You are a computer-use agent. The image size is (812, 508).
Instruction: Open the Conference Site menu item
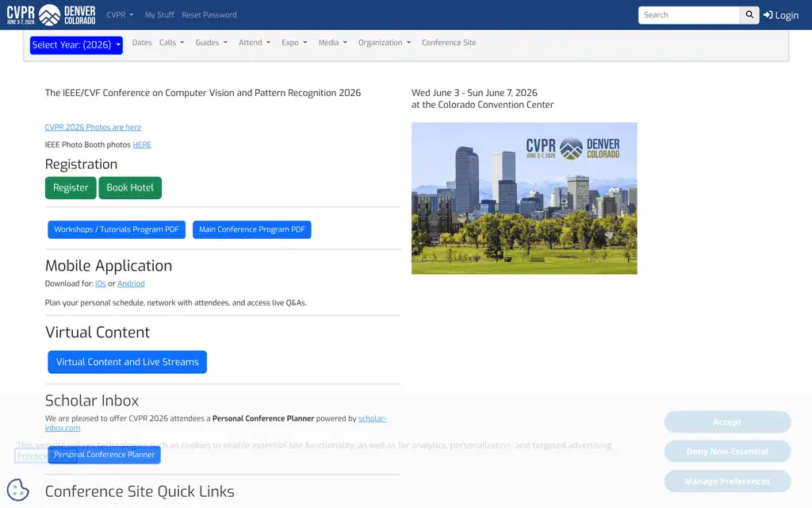click(449, 43)
